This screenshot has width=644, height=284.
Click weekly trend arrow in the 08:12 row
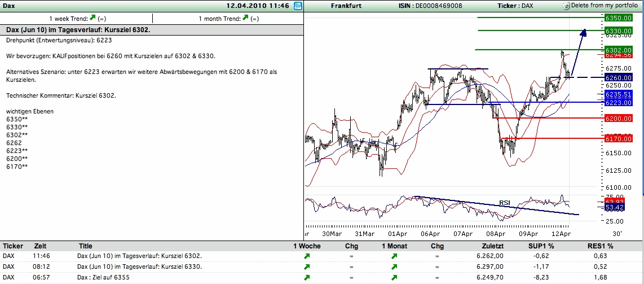click(x=307, y=266)
